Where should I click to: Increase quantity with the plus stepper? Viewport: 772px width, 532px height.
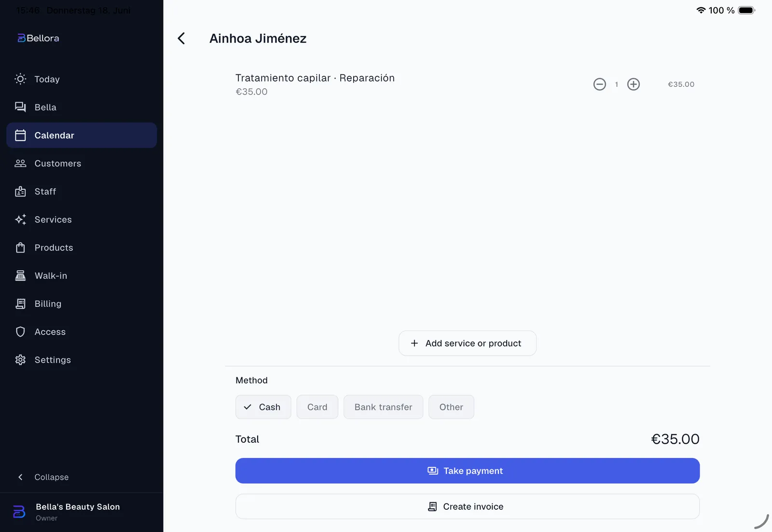pyautogui.click(x=634, y=84)
